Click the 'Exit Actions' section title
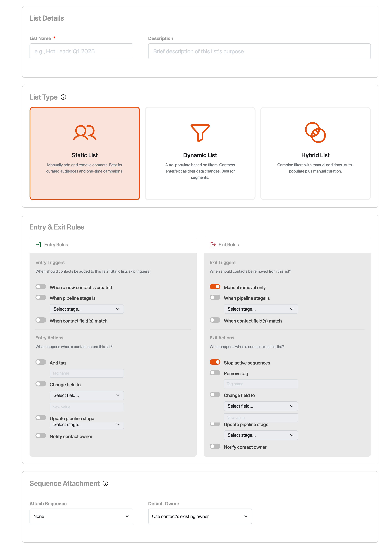This screenshot has width=392, height=548. tap(222, 338)
